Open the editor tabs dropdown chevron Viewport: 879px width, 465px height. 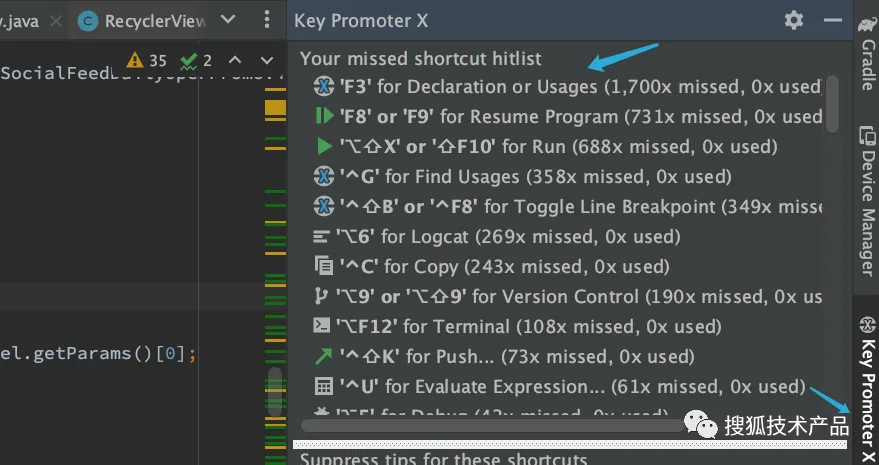coord(229,20)
